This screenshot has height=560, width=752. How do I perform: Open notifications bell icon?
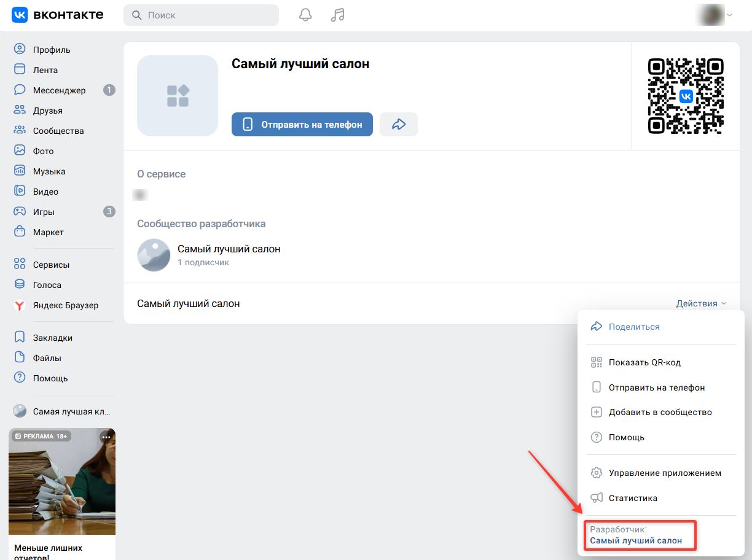coord(305,15)
